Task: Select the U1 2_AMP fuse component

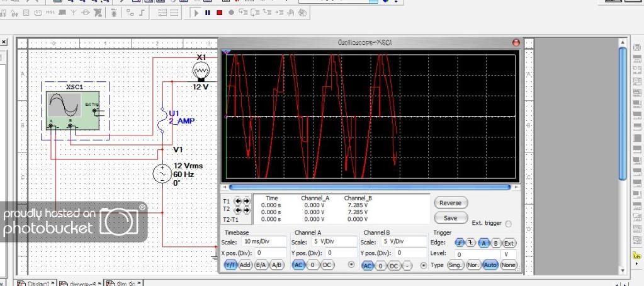Action: tap(162, 120)
